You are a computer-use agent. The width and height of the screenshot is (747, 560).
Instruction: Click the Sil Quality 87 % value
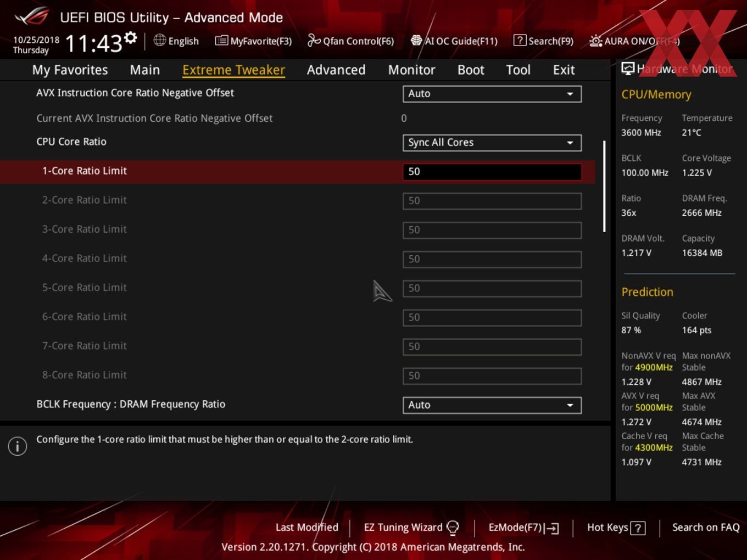tap(631, 330)
